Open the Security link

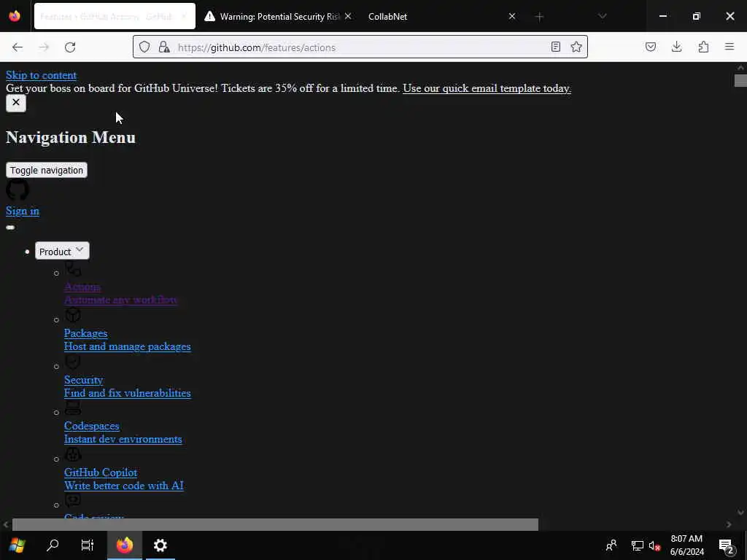click(x=83, y=380)
